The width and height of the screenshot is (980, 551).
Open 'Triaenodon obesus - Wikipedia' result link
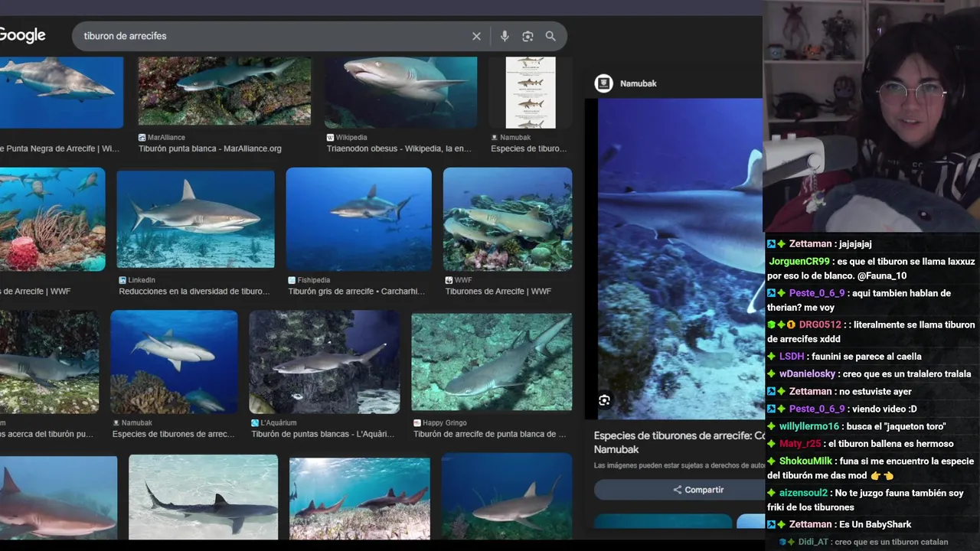click(399, 148)
